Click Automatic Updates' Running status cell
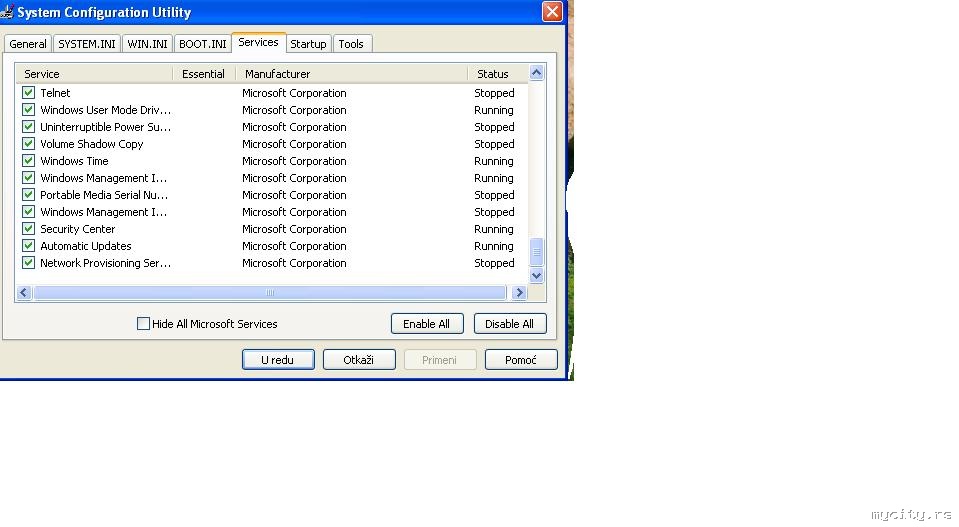 [x=494, y=246]
